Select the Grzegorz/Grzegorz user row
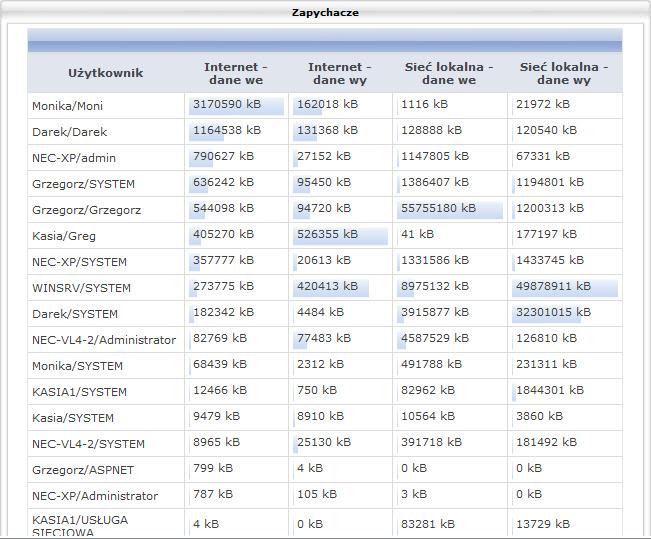Viewport: 651px width, 539px height. click(325, 210)
